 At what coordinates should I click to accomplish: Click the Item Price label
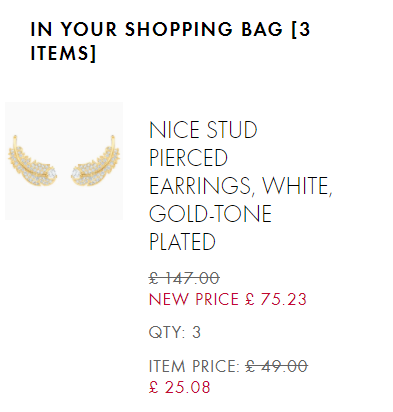pyautogui.click(x=194, y=366)
